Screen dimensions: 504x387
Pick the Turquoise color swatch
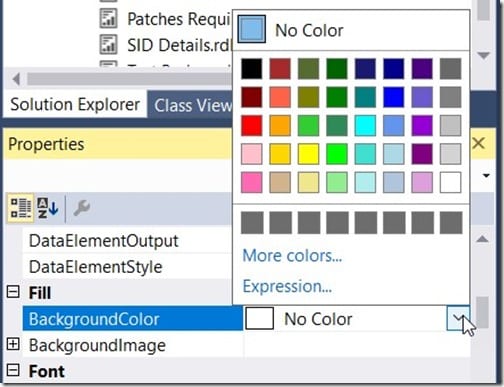click(x=365, y=154)
